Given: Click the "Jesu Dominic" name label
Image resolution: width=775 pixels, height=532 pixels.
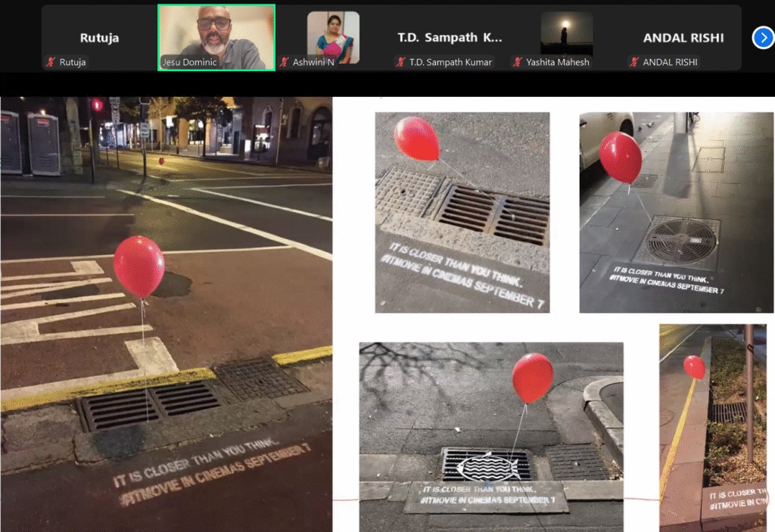Looking at the screenshot, I should click(x=190, y=62).
